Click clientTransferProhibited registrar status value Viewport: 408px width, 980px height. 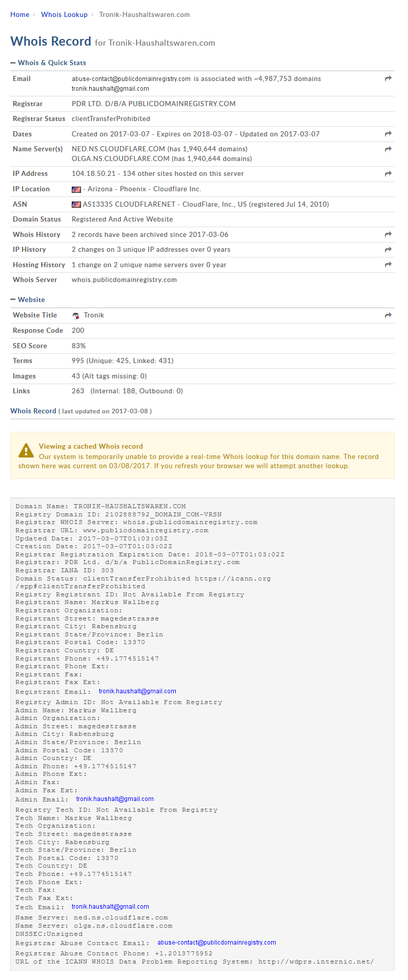(111, 118)
